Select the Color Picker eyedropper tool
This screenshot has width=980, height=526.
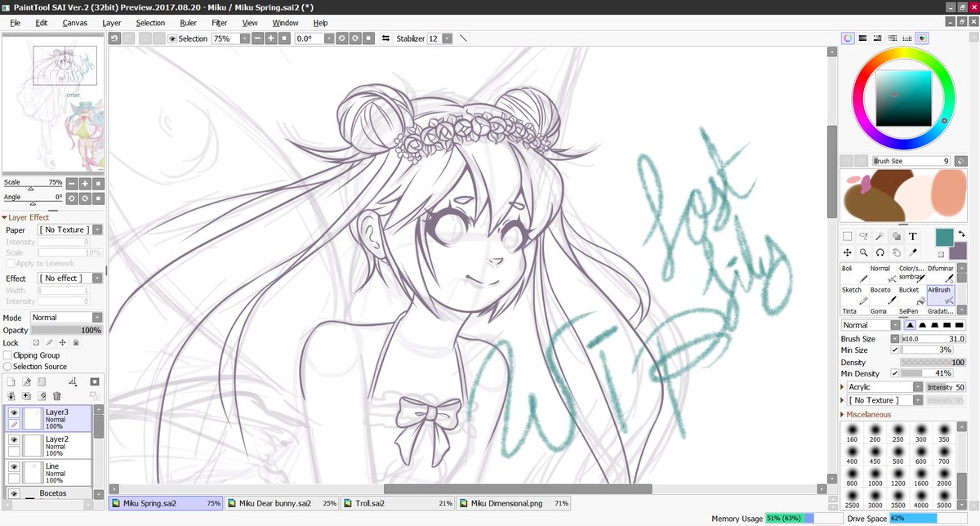click(913, 252)
